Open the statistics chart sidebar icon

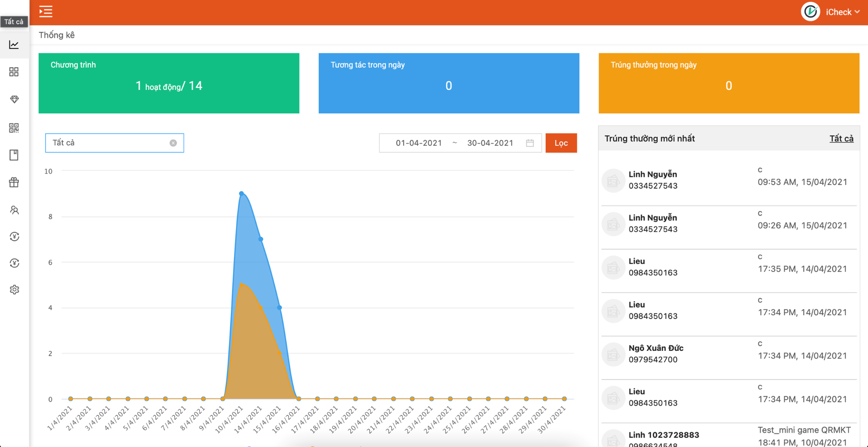tap(14, 44)
